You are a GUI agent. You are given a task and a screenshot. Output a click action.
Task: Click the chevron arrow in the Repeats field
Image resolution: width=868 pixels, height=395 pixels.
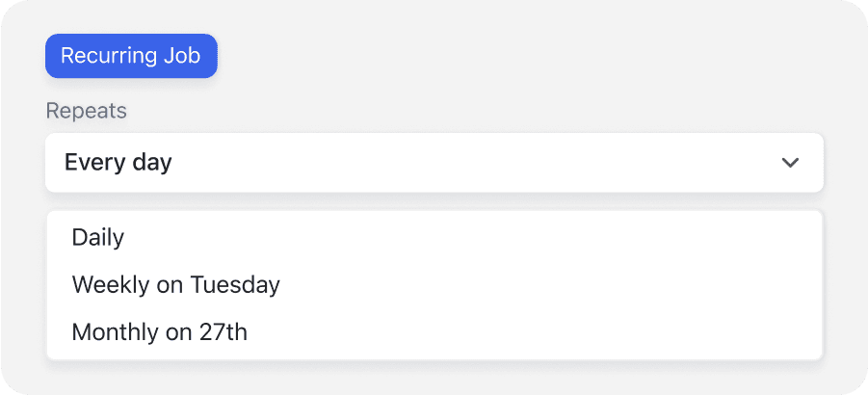click(x=790, y=163)
